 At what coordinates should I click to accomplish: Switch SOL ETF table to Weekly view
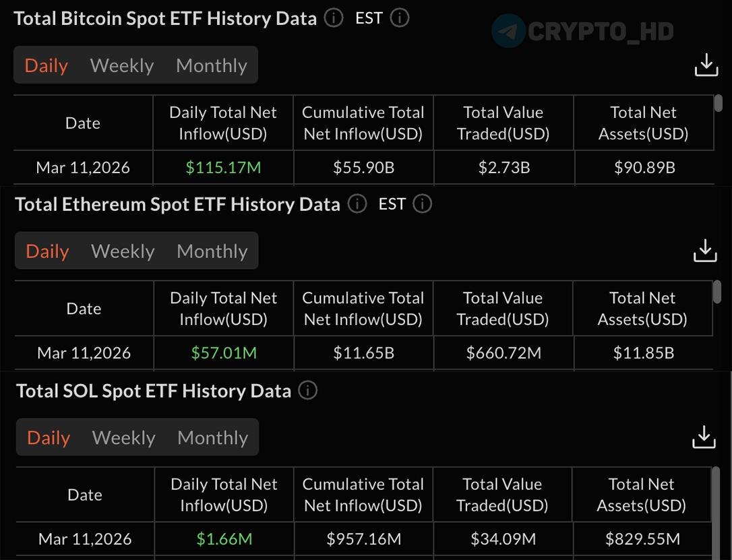tap(124, 438)
